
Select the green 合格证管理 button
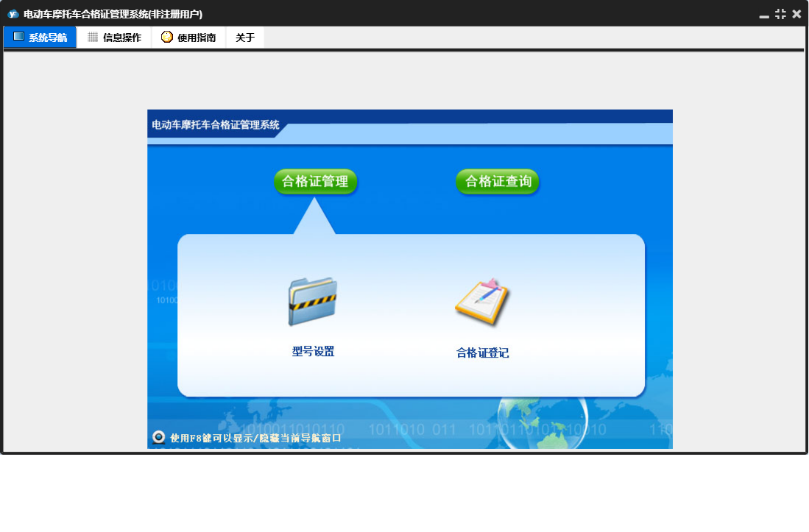pyautogui.click(x=315, y=182)
